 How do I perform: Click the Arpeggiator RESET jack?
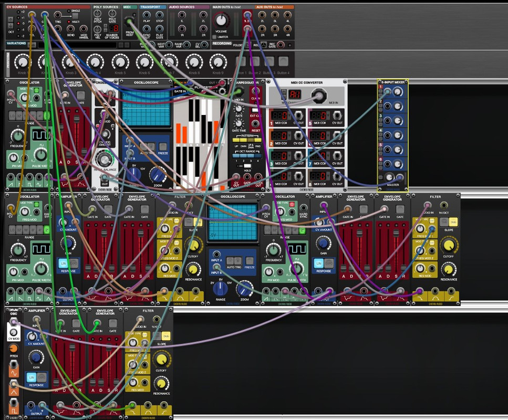click(255, 124)
